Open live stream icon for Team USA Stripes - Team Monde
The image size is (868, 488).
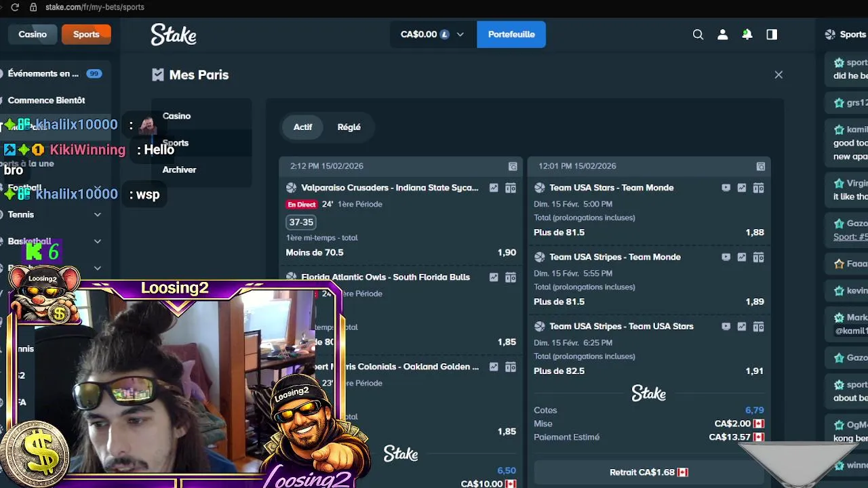[x=726, y=257]
